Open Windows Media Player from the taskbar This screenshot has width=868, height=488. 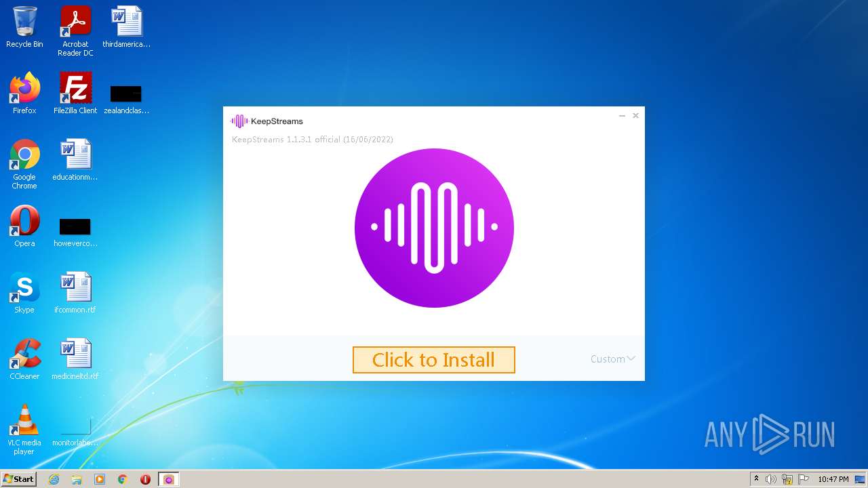coord(100,479)
